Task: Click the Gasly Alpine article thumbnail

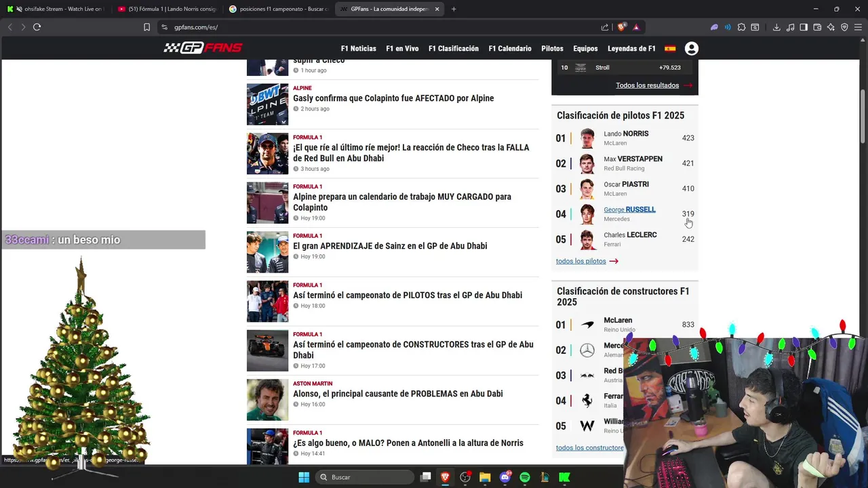Action: 267,104
